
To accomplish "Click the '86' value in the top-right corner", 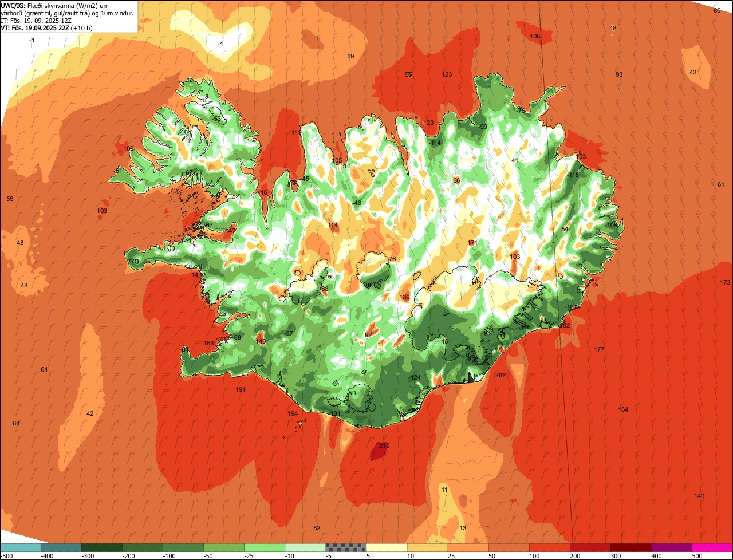I will tap(717, 10).
